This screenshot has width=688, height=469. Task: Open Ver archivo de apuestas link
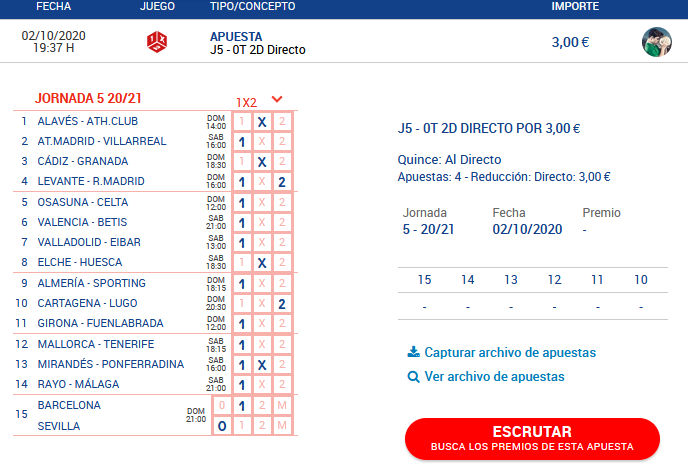tap(494, 376)
